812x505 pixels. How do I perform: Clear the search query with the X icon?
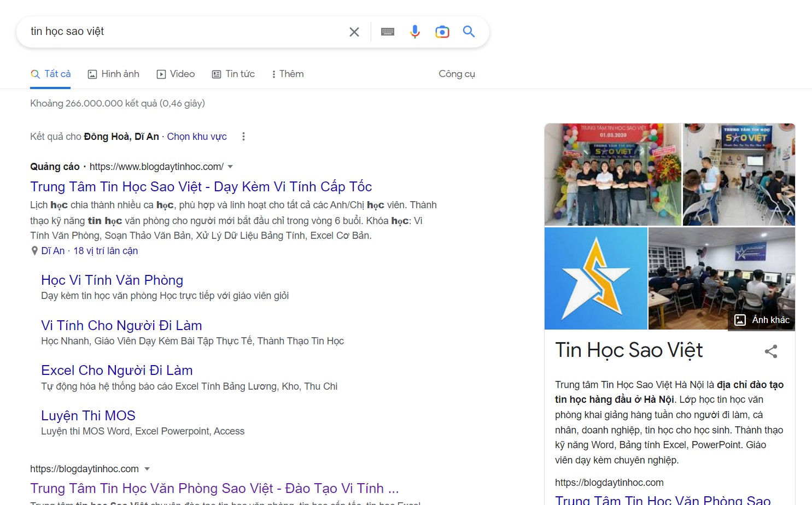coord(354,32)
